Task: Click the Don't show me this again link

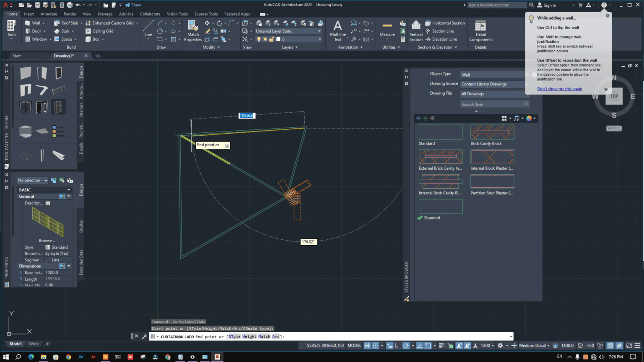Action: [559, 88]
